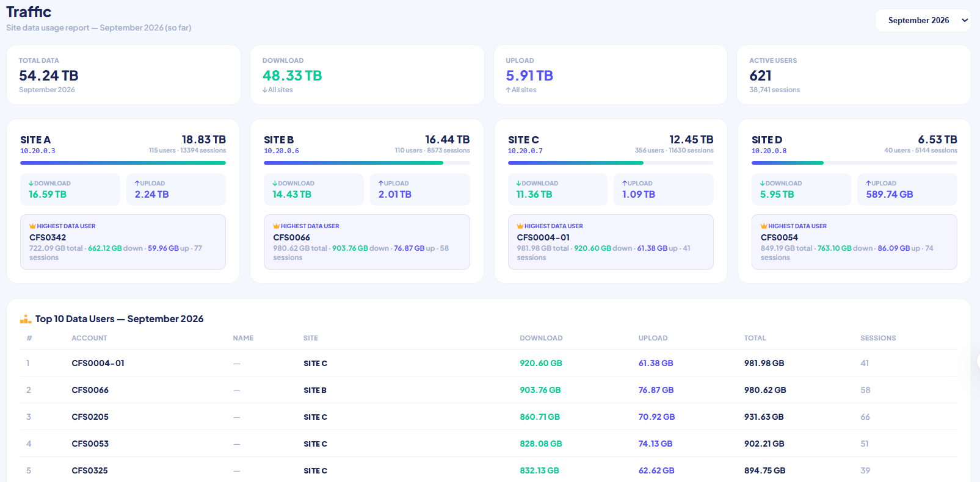This screenshot has width=980, height=482.
Task: Click the DOWNLOAD column header in the table
Action: pyautogui.click(x=541, y=338)
